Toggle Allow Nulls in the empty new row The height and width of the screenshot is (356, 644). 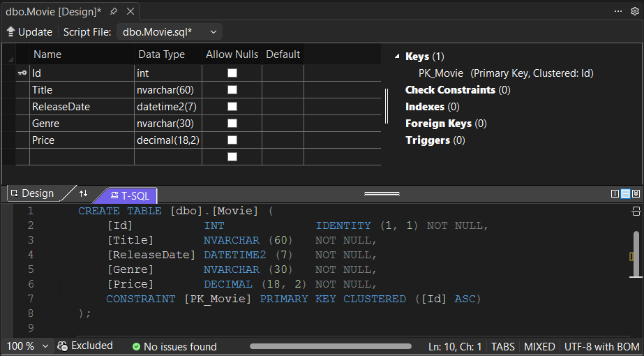pos(232,156)
